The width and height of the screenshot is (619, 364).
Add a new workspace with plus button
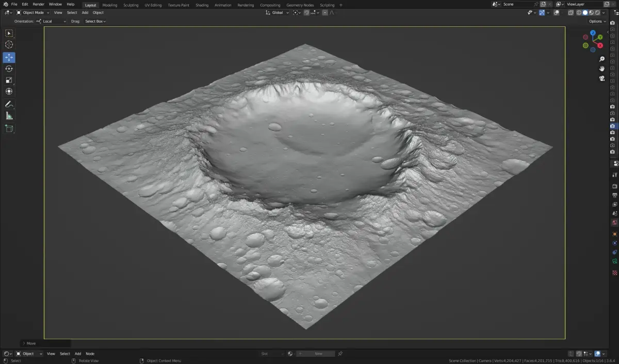pos(340,5)
